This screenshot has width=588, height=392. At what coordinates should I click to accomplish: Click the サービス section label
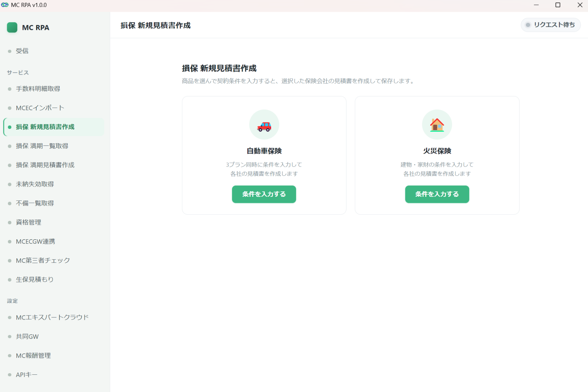pyautogui.click(x=18, y=72)
